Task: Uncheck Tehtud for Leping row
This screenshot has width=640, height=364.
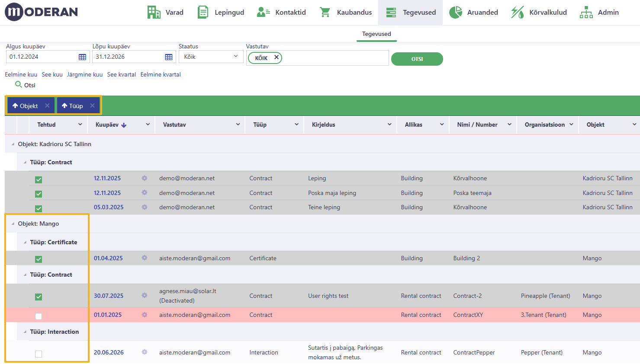Action: (39, 179)
